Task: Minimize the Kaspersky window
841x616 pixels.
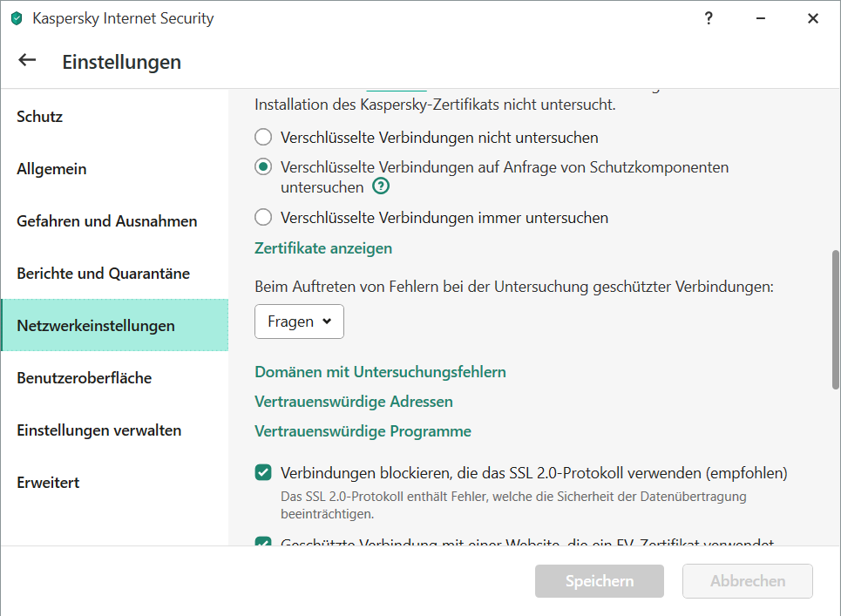Action: coord(761,18)
